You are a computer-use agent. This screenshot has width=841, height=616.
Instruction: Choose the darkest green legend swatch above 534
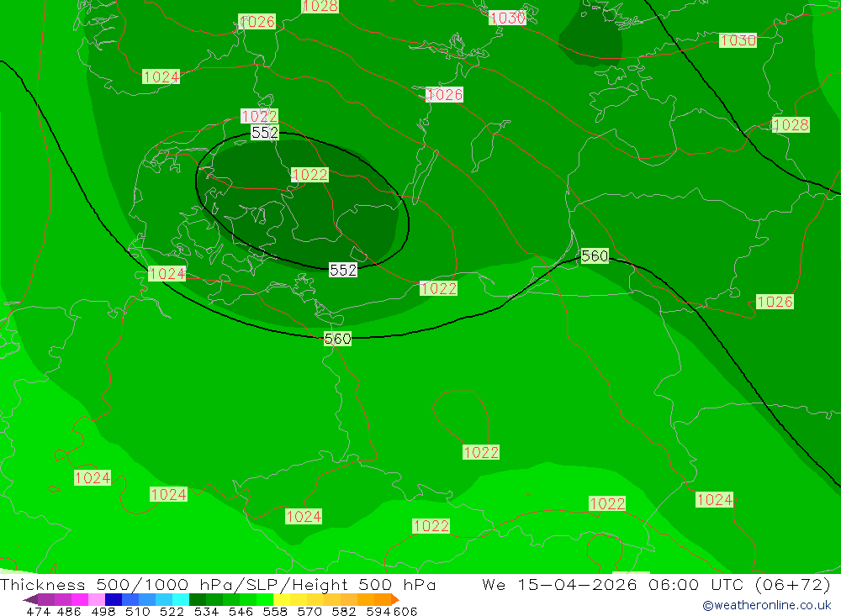click(198, 599)
